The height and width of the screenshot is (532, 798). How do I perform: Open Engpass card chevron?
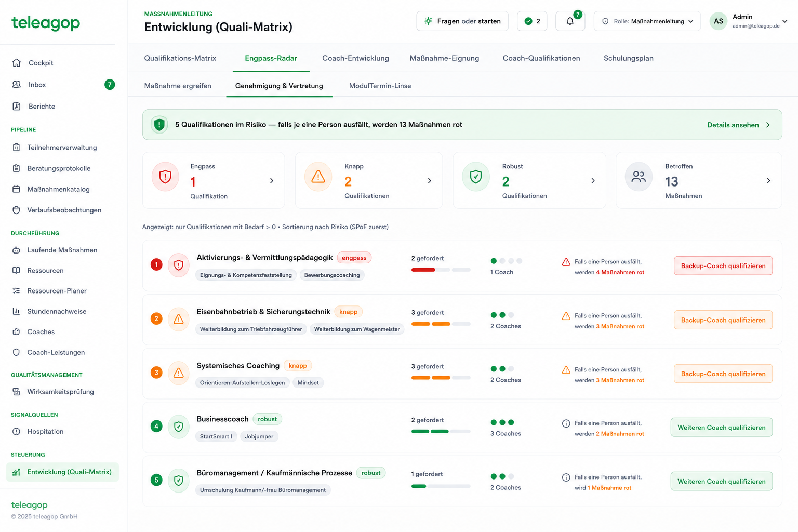(272, 181)
